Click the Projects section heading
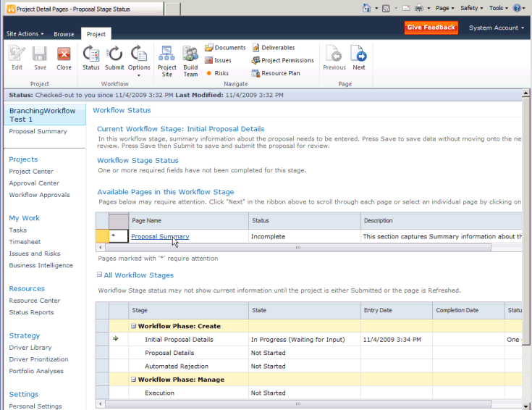Screen dimensions: 532x410 pyautogui.click(x=23, y=159)
